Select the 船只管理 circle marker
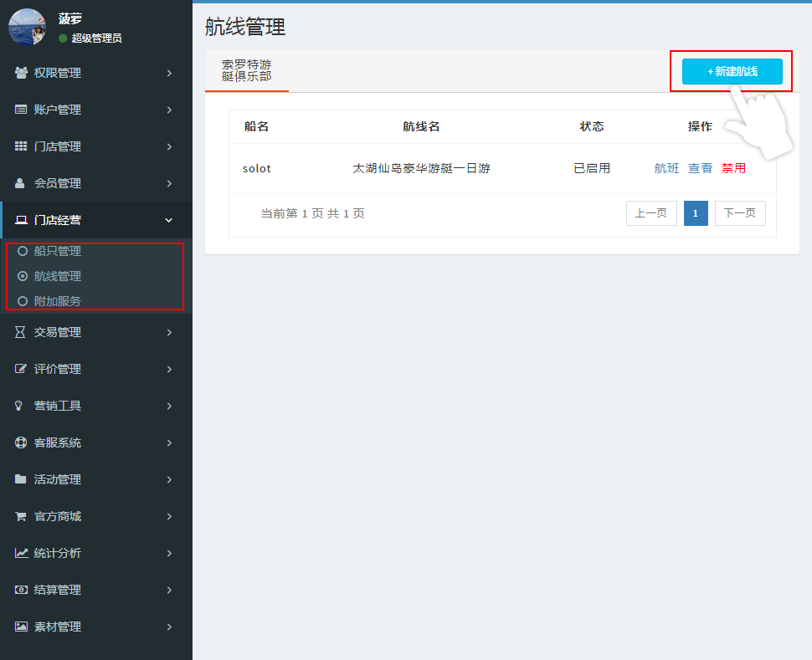Viewport: 812px width, 660px height. pos(23,251)
